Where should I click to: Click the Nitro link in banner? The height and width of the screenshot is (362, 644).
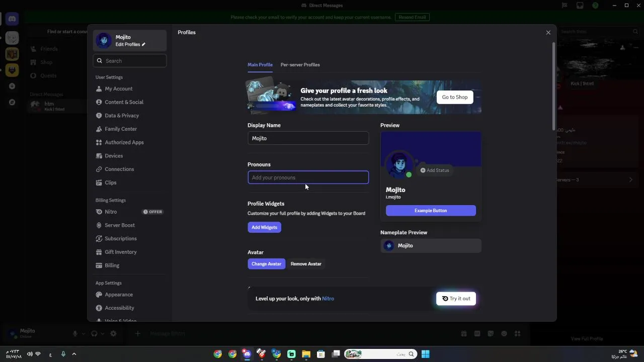(x=328, y=299)
